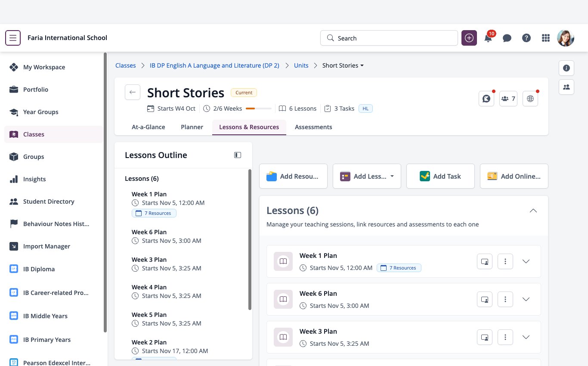Screen dimensions: 588x366
Task: Open Insights in the sidebar
Action: click(x=53, y=179)
